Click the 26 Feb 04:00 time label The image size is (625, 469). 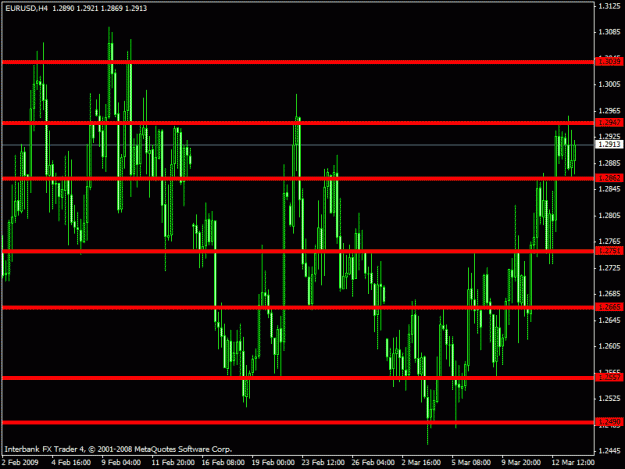(x=373, y=462)
